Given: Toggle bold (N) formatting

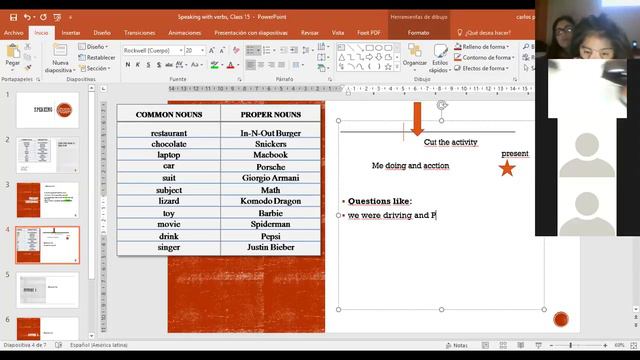Looking at the screenshot, I should pos(128,65).
